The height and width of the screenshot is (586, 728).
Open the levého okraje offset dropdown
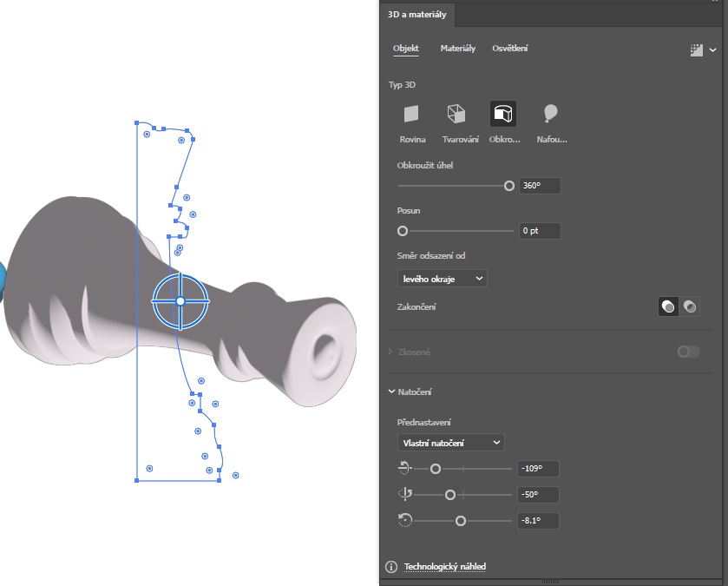442,279
